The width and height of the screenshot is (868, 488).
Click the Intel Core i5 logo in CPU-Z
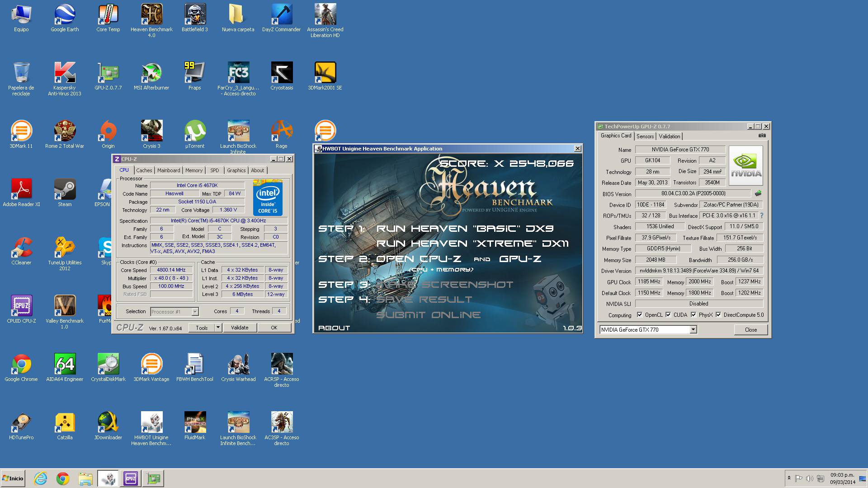[x=268, y=198]
